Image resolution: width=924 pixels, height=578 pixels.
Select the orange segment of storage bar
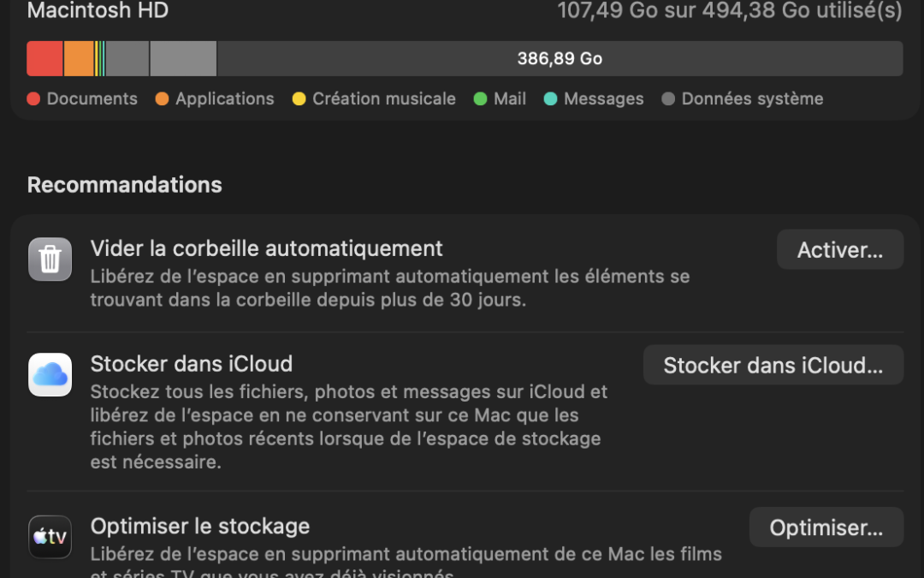(79, 59)
